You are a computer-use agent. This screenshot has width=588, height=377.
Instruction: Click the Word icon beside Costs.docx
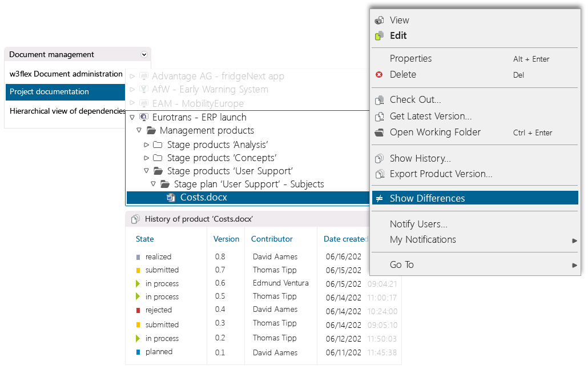point(171,198)
